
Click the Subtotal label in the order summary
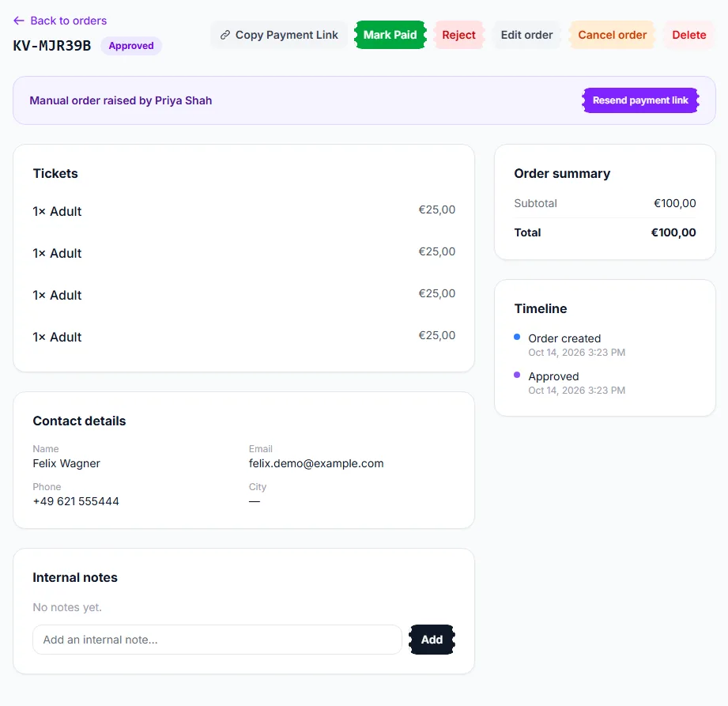(535, 203)
